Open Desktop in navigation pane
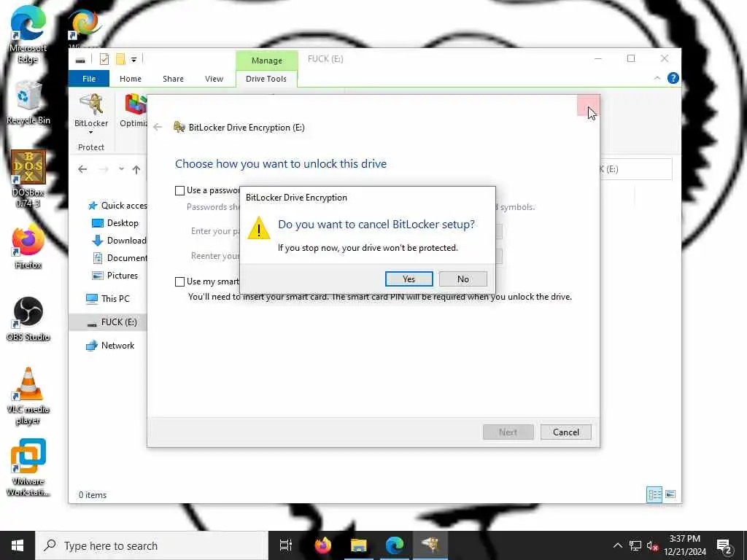This screenshot has width=747, height=560. click(x=115, y=223)
